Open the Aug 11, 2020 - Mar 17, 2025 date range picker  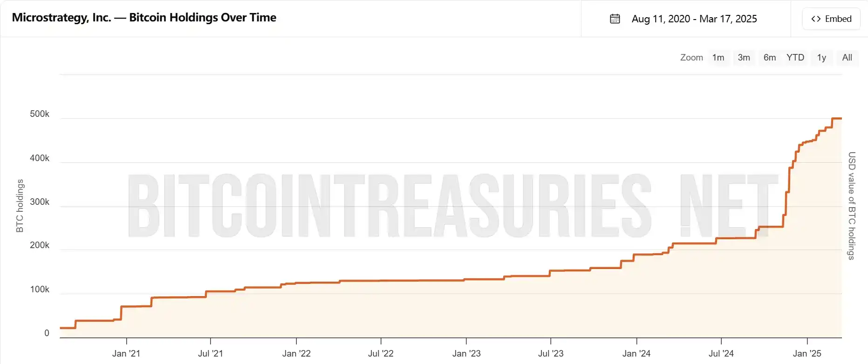point(694,19)
